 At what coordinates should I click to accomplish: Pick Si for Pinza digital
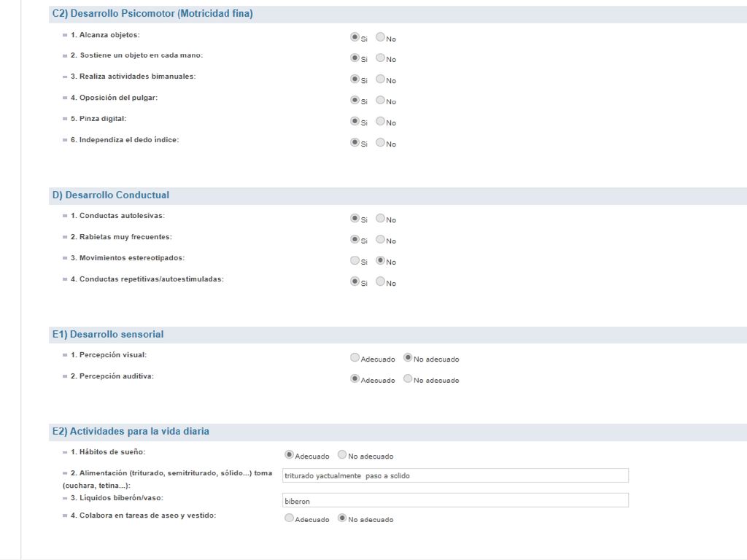355,121
